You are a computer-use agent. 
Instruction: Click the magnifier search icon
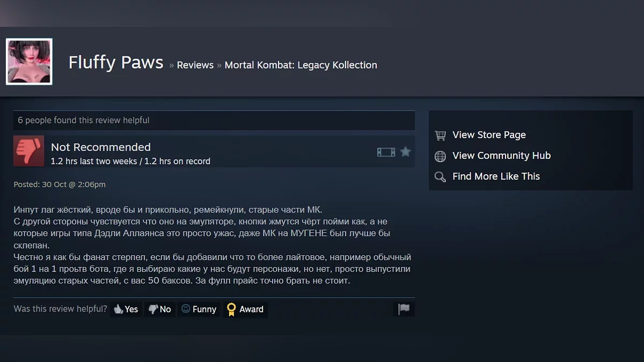(x=440, y=176)
